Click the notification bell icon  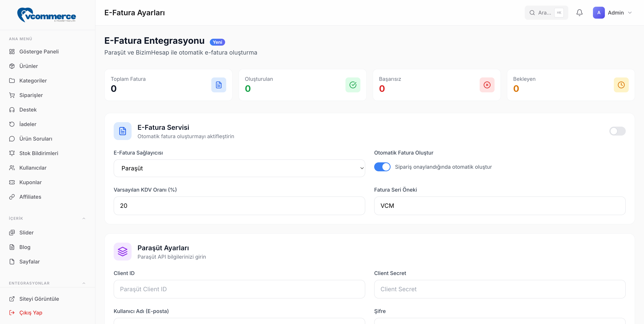click(x=579, y=12)
